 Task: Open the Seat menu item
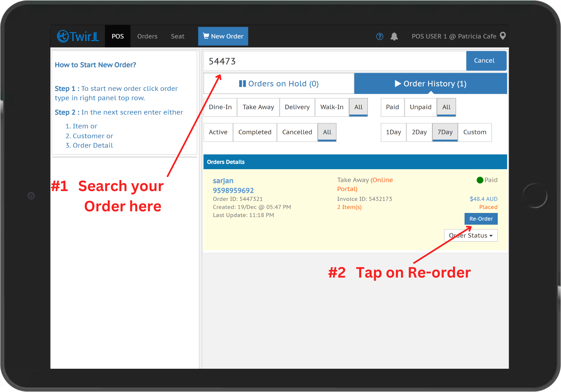click(178, 36)
